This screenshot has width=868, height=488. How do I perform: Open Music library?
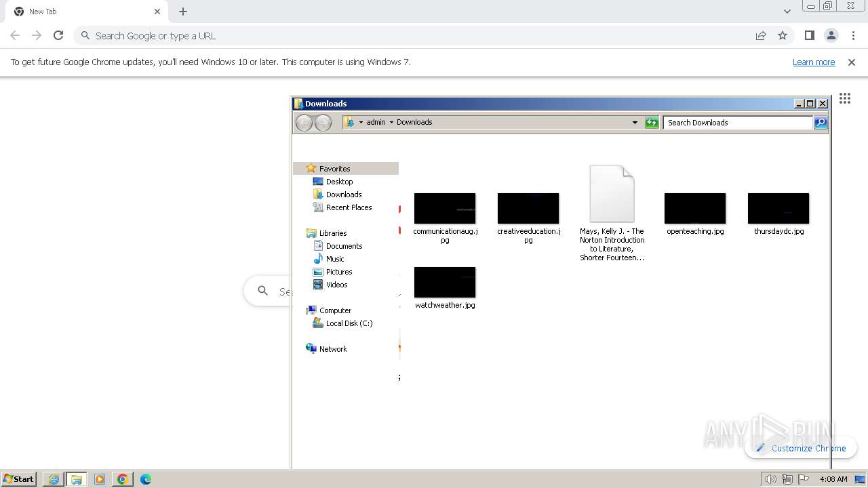335,259
